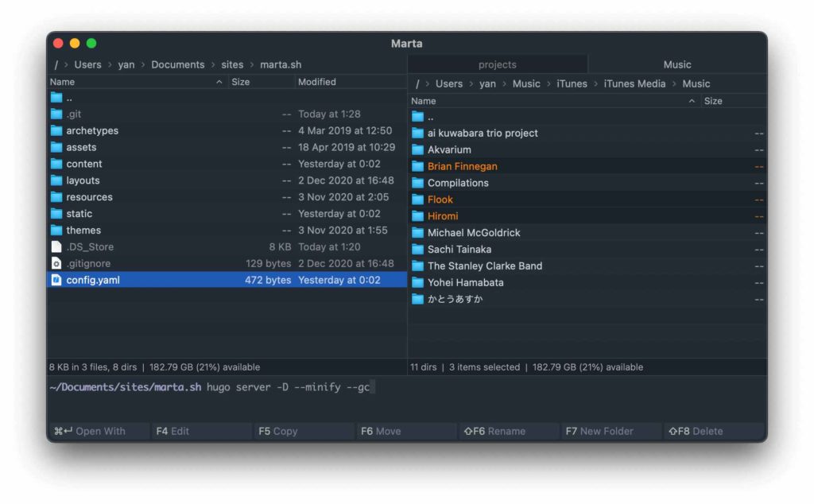The width and height of the screenshot is (814, 504).
Task: Sort Music pane by Name column
Action: pos(554,101)
